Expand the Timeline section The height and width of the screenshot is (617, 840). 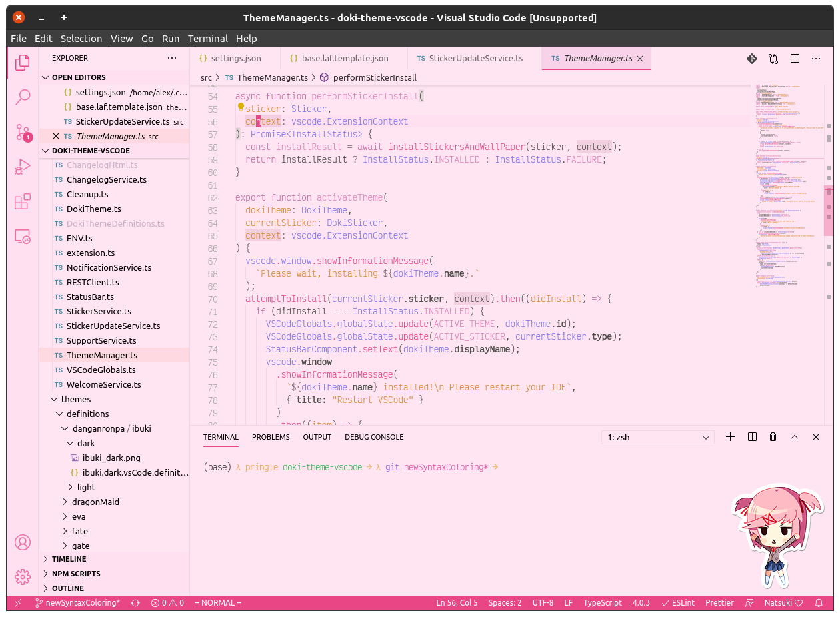114,559
